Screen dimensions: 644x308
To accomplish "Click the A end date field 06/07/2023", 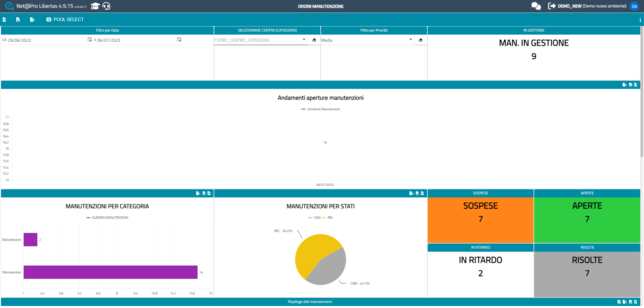I will [139, 40].
